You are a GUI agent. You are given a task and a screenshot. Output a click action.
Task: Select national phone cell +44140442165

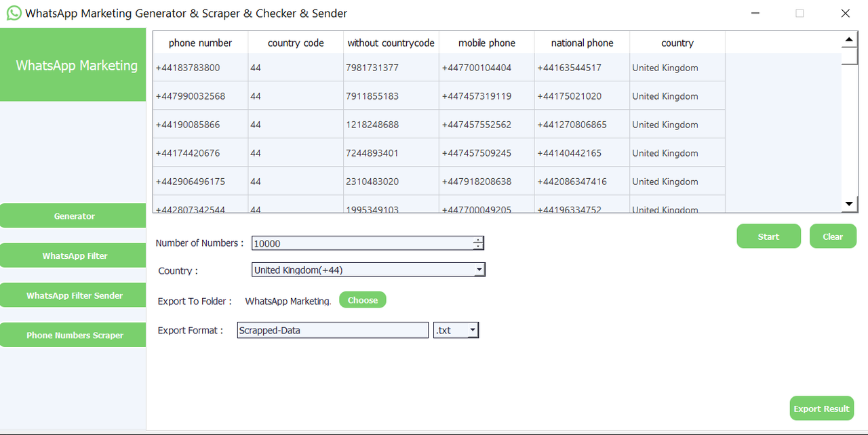point(582,153)
